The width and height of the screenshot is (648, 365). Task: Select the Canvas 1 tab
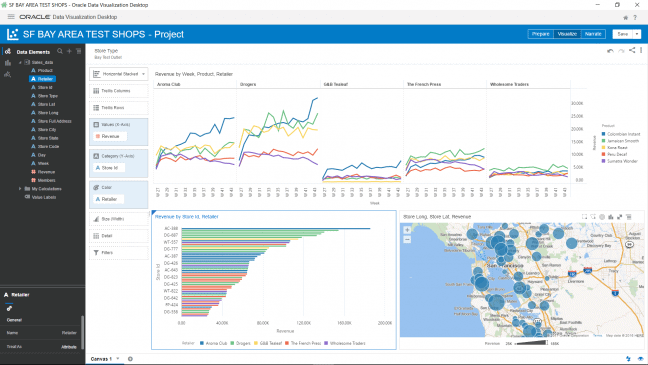point(101,359)
